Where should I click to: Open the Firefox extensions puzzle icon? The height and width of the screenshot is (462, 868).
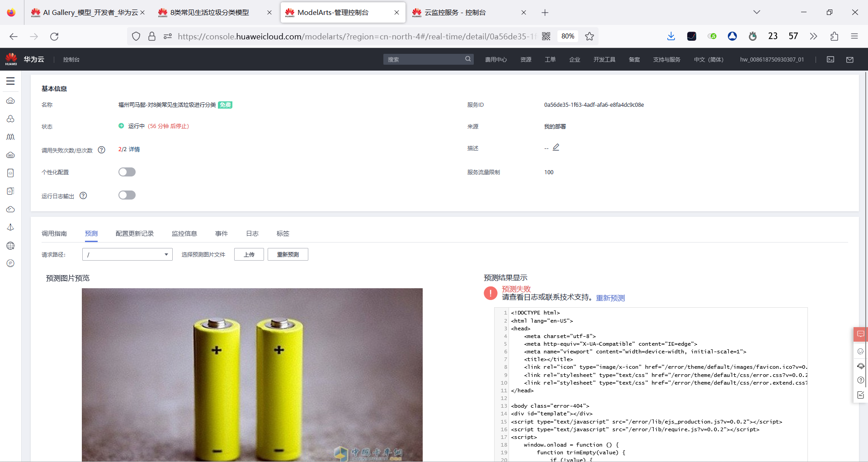tap(834, 36)
